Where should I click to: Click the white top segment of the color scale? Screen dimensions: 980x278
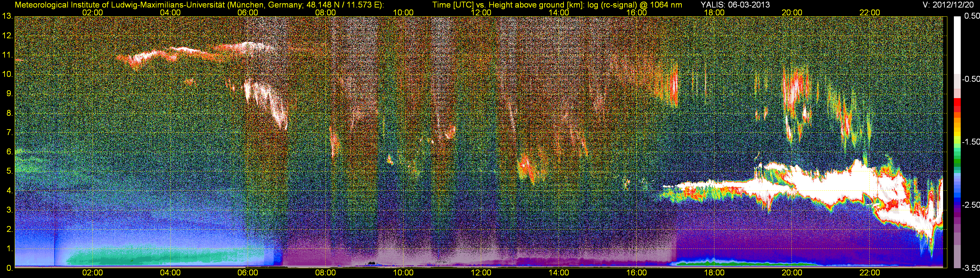click(x=957, y=45)
